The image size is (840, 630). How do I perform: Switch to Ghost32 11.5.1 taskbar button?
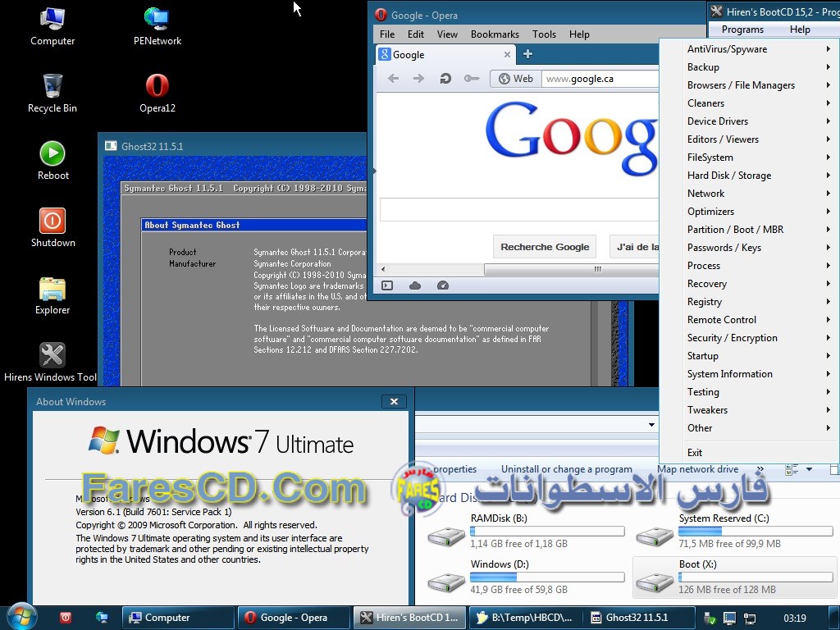[x=640, y=618]
